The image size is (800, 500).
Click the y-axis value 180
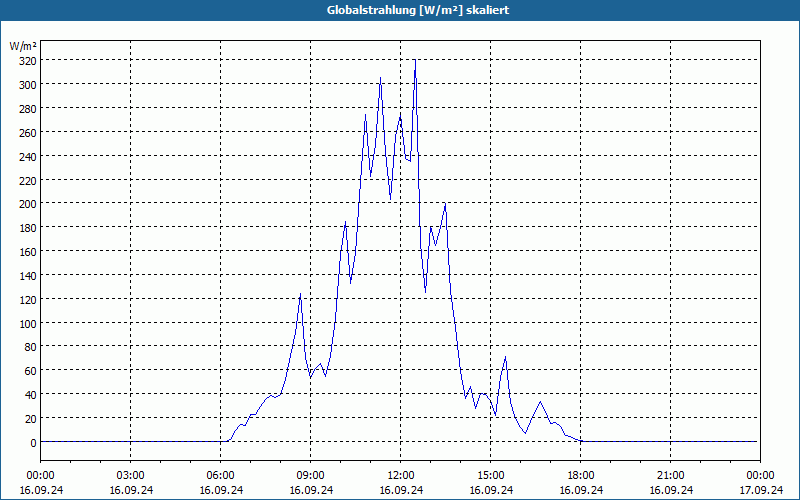pyautogui.click(x=28, y=228)
